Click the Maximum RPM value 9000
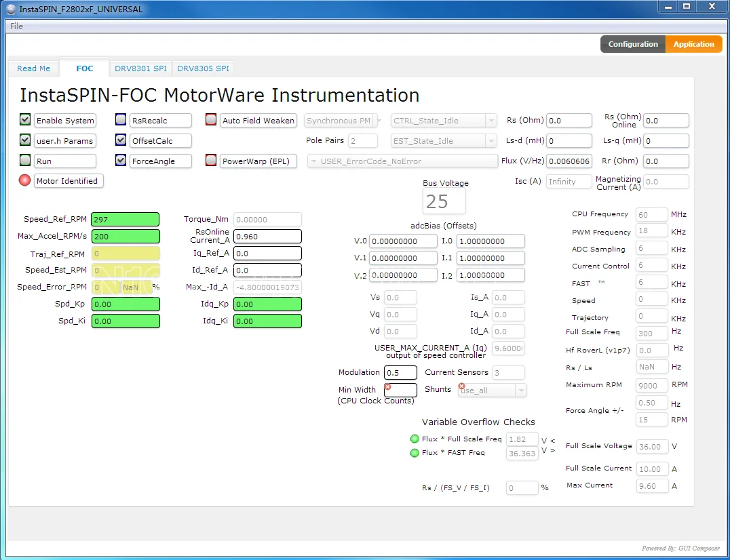The width and height of the screenshot is (730, 560). coord(652,386)
